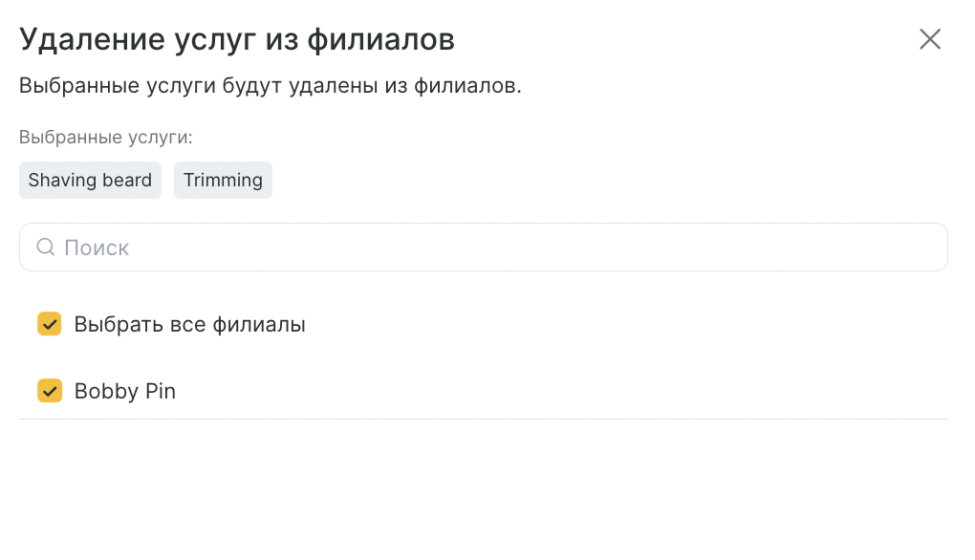Click the empty area of the Bobby Pin row

click(x=559, y=391)
